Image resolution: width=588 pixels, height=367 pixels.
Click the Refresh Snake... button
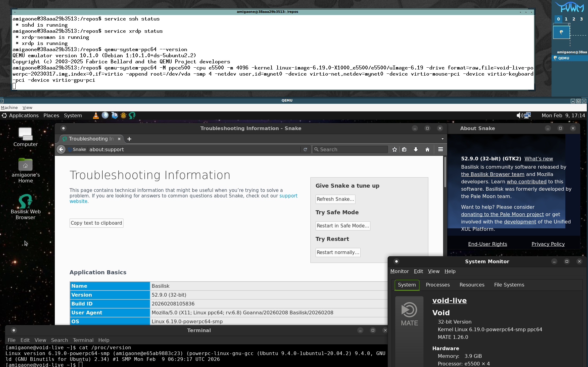(336, 199)
